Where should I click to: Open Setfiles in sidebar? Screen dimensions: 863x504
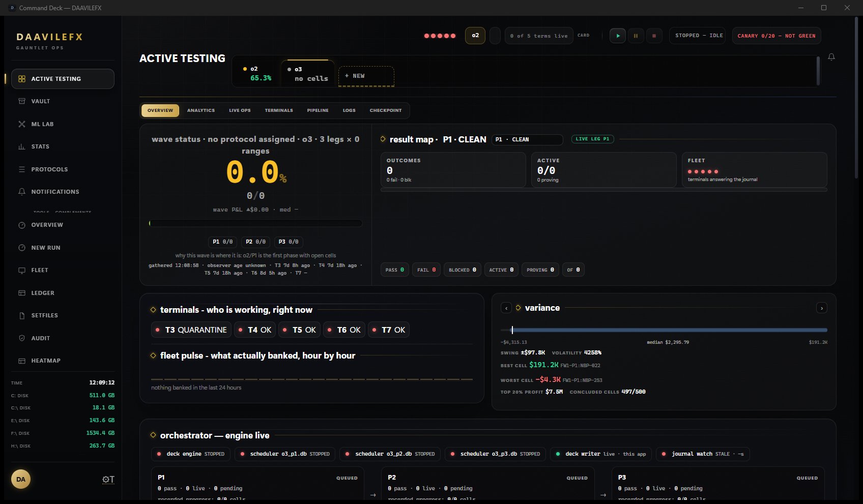pyautogui.click(x=63, y=315)
